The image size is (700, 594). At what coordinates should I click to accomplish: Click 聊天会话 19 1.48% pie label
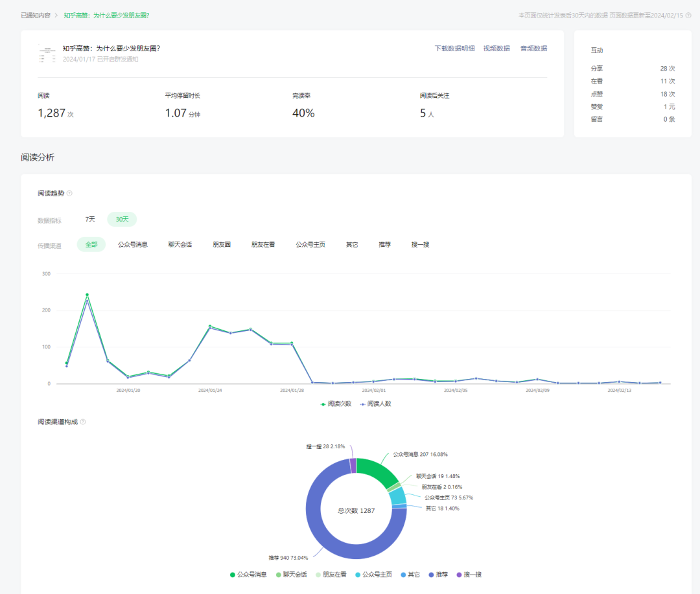pyautogui.click(x=438, y=476)
